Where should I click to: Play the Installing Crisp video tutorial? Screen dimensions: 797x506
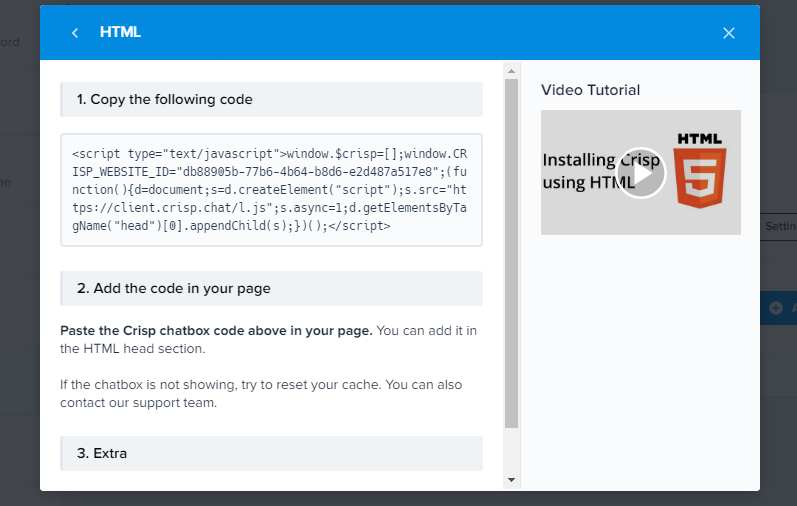640,173
